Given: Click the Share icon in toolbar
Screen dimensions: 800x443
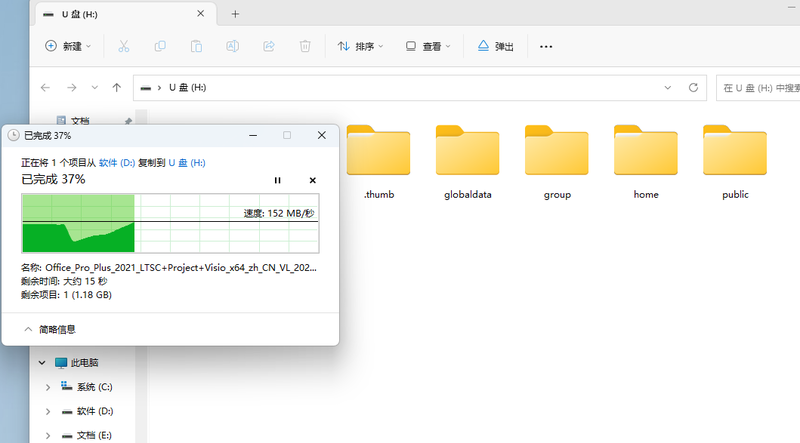Looking at the screenshot, I should (269, 46).
